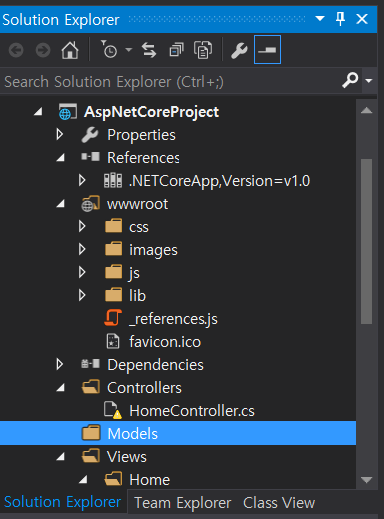Select the Views folder label

coord(126,457)
